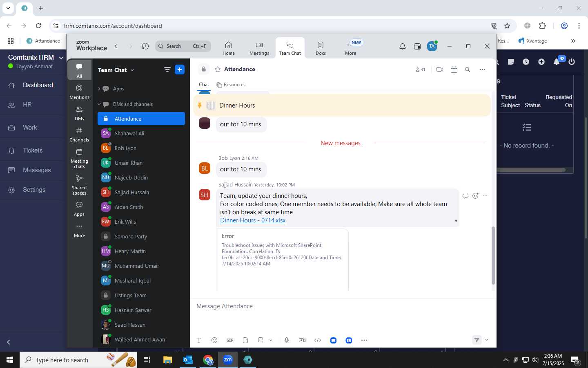Expand the message dropdown arrow beside xlsx link

point(456,221)
